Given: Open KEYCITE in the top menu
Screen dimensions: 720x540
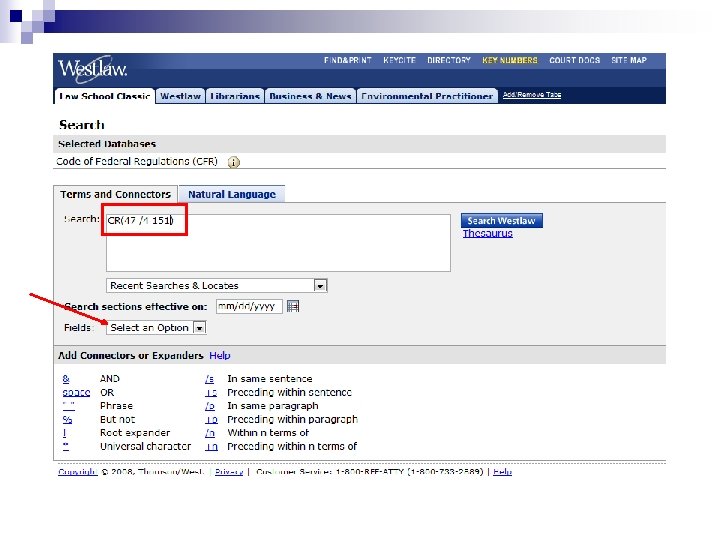Looking at the screenshot, I should coord(399,60).
